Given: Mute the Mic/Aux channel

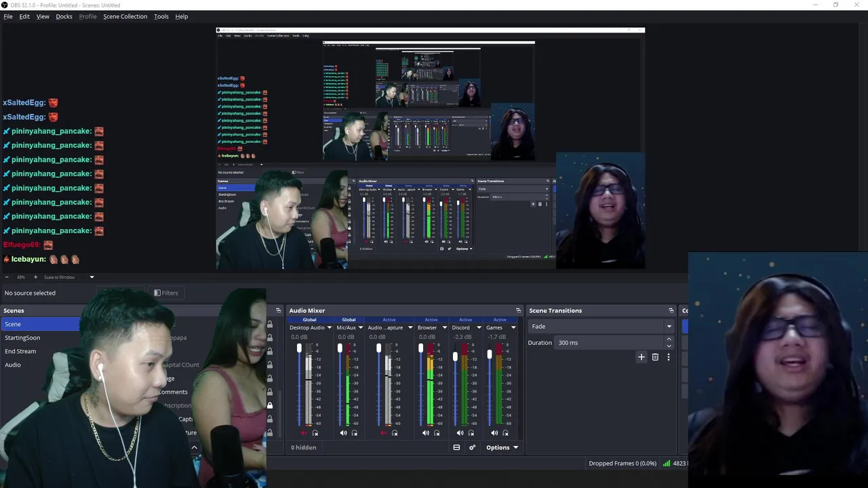Looking at the screenshot, I should [343, 433].
